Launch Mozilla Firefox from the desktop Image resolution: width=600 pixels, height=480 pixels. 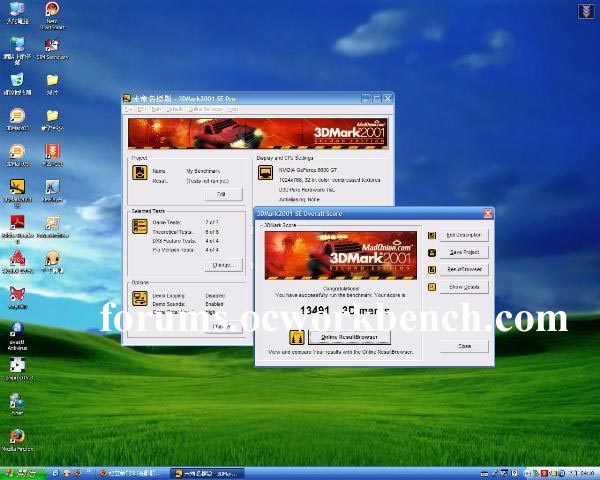tap(17, 439)
